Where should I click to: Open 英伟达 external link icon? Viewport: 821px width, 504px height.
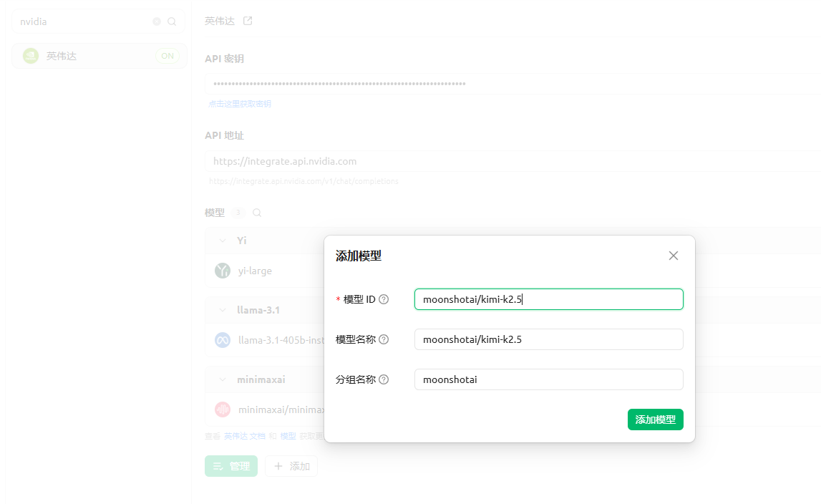point(248,21)
